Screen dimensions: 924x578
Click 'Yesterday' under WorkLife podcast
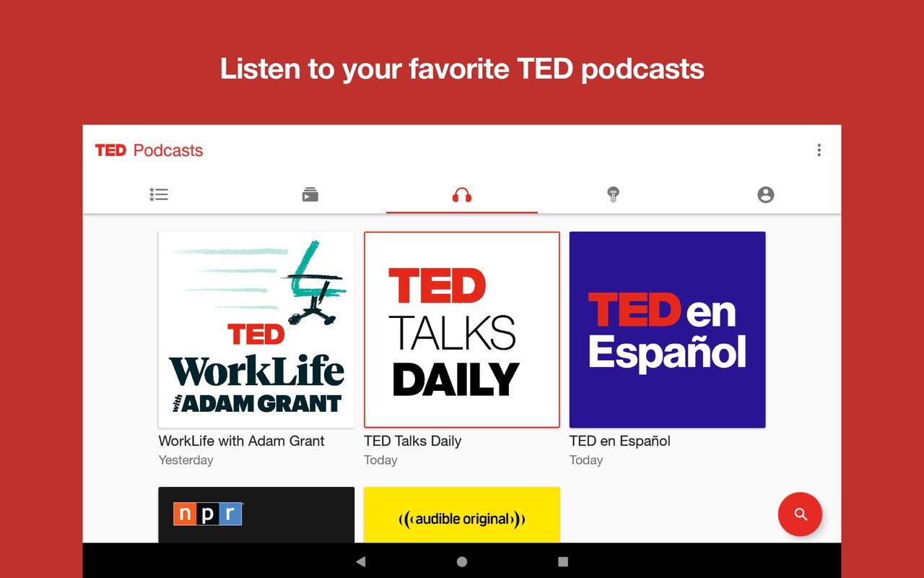pyautogui.click(x=186, y=460)
